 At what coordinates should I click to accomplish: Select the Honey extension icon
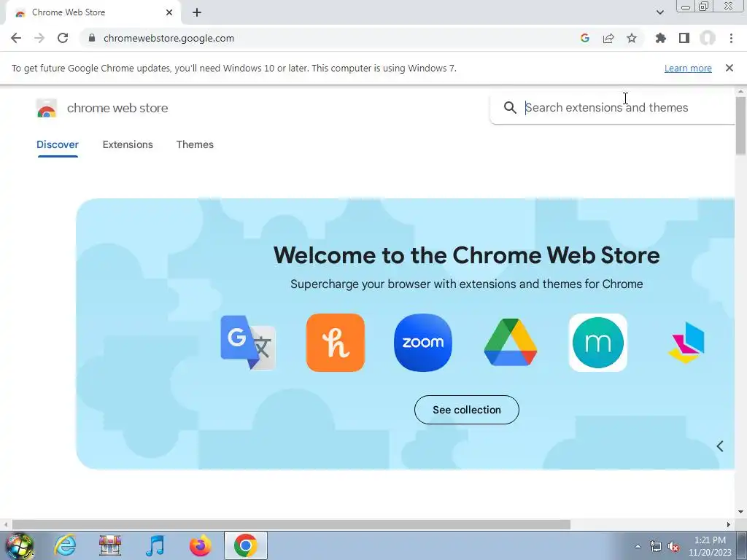[336, 343]
